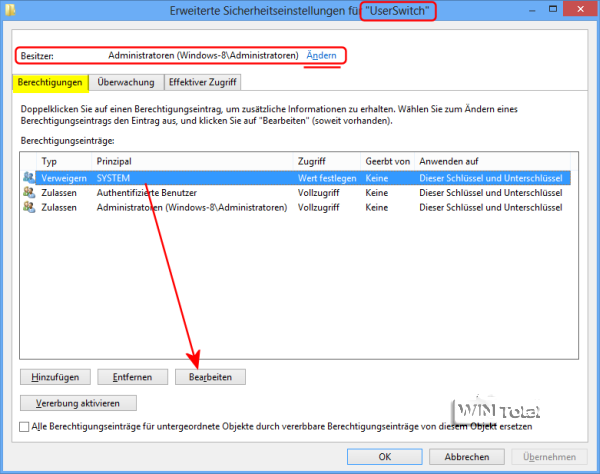Confirm the dialog with OK
Image resolution: width=600 pixels, height=474 pixels.
click(x=385, y=457)
